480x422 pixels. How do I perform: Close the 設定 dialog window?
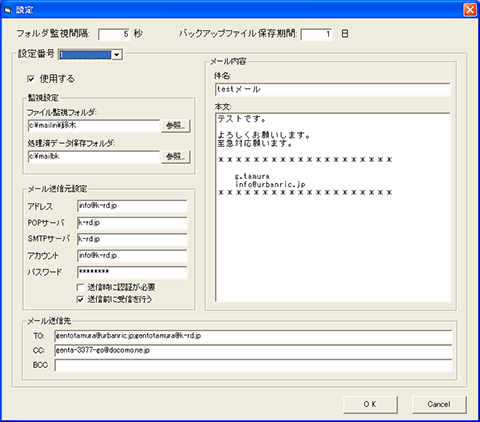(470, 10)
